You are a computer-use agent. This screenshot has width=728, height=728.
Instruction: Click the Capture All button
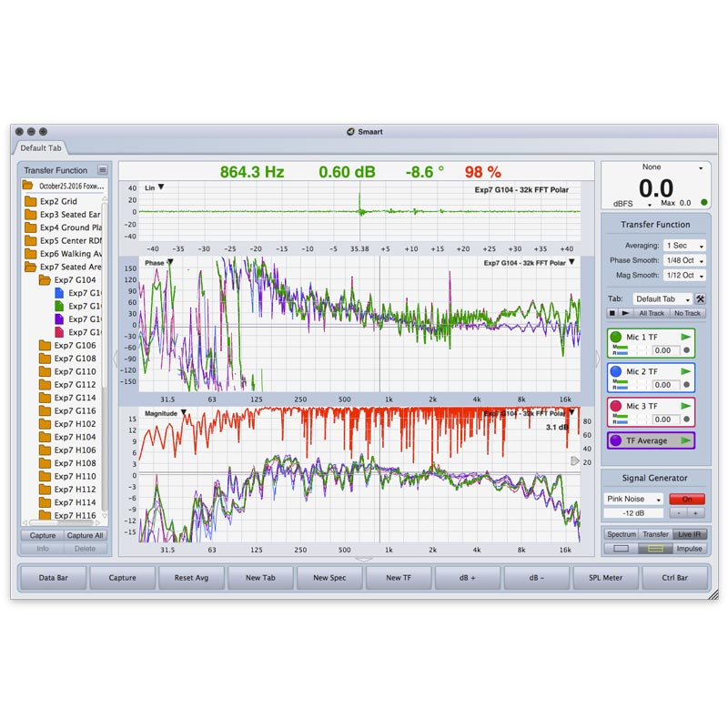(x=85, y=535)
